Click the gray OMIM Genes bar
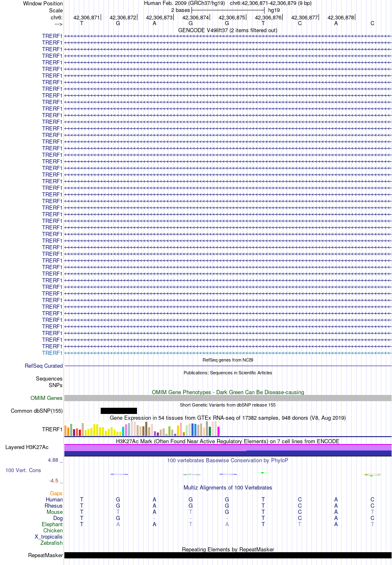The height and width of the screenshot is (565, 392). pos(228,398)
